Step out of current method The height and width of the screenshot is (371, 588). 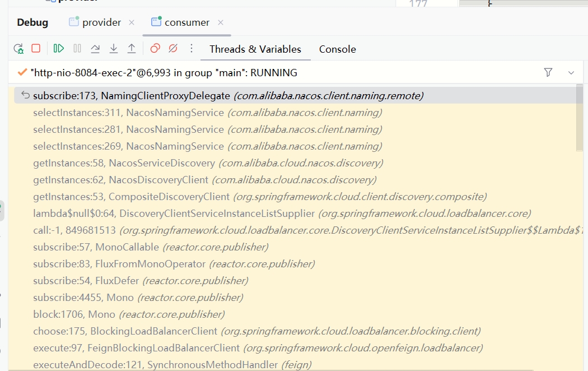coord(132,49)
